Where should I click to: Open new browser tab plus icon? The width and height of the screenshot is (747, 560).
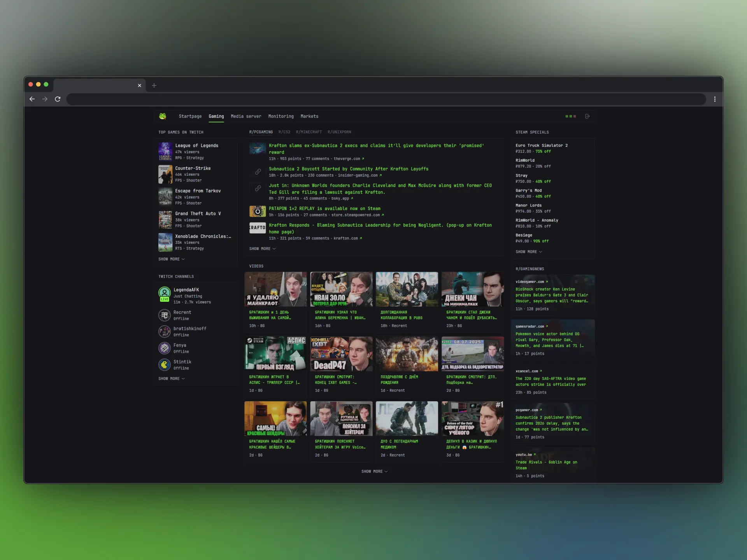tap(154, 86)
